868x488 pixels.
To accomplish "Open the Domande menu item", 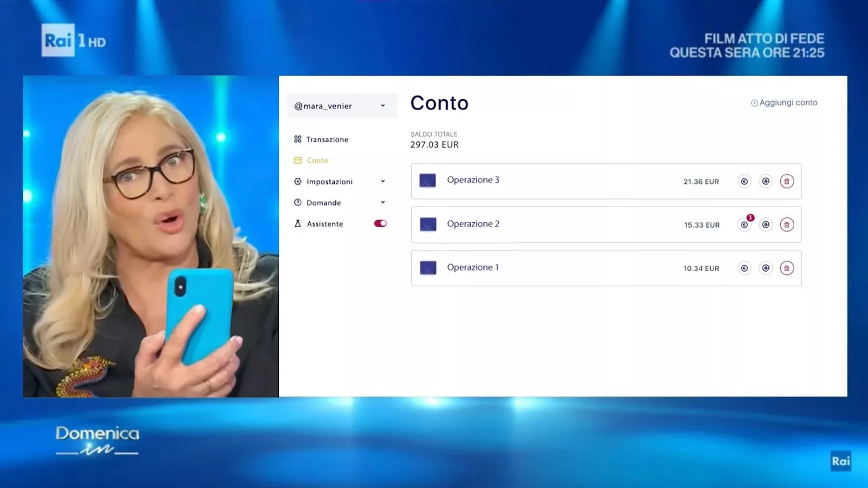I will tap(323, 203).
